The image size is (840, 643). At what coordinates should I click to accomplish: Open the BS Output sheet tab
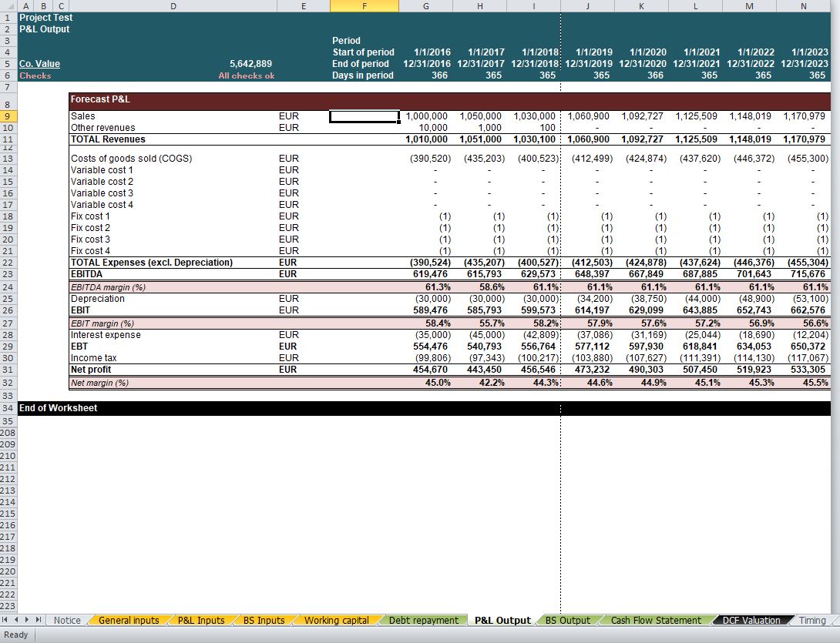567,620
